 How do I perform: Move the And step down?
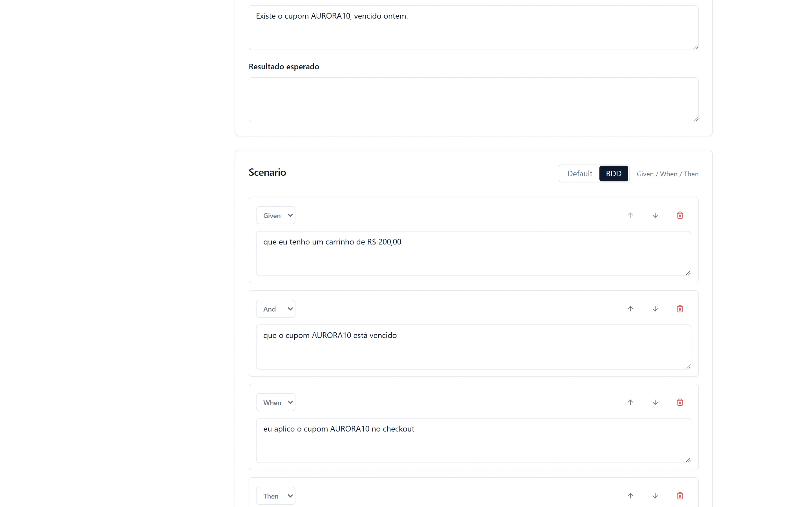pos(655,309)
